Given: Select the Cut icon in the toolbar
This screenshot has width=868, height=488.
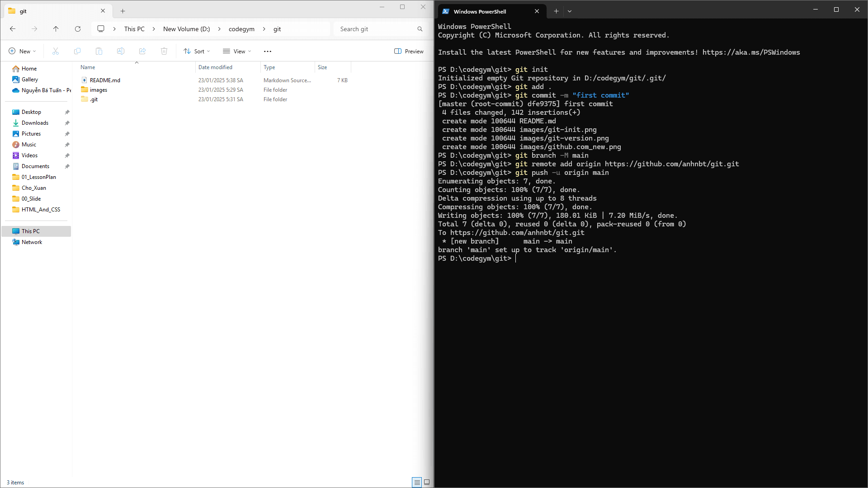Looking at the screenshot, I should [55, 51].
